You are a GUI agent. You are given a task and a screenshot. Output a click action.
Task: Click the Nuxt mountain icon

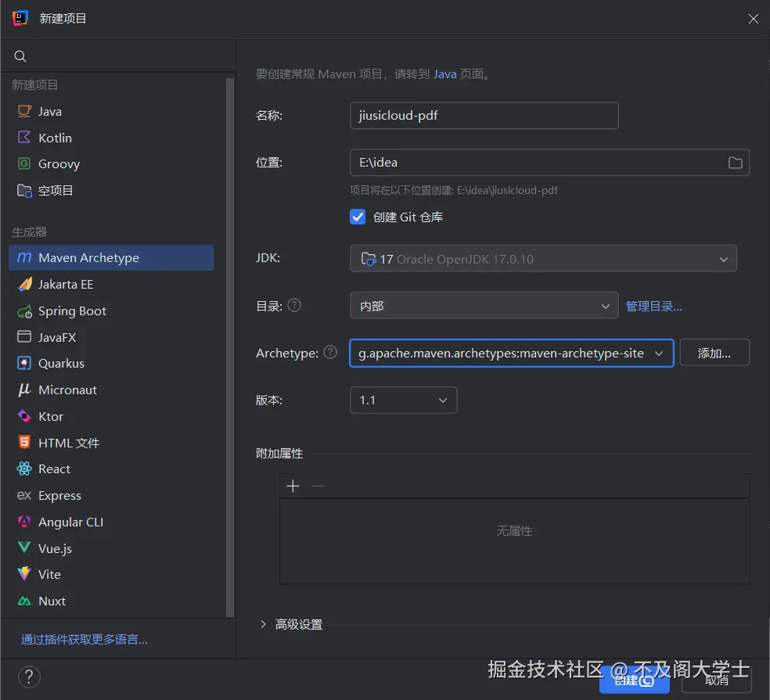point(24,601)
